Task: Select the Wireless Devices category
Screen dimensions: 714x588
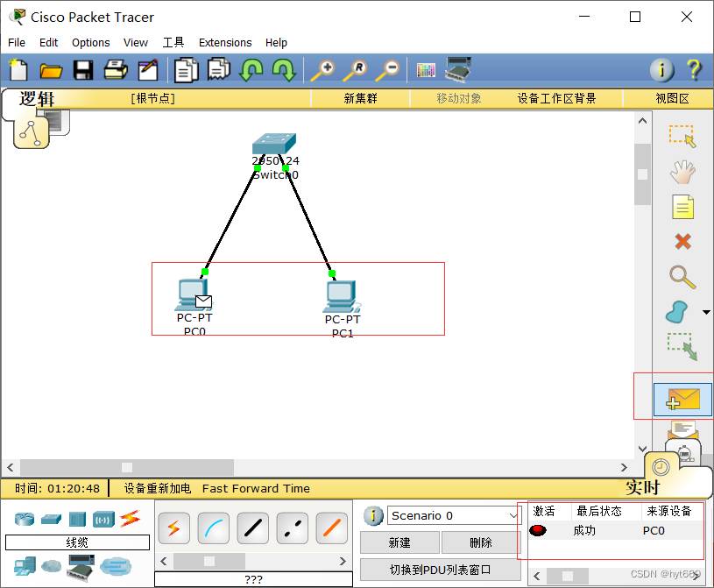Action: coord(104,520)
